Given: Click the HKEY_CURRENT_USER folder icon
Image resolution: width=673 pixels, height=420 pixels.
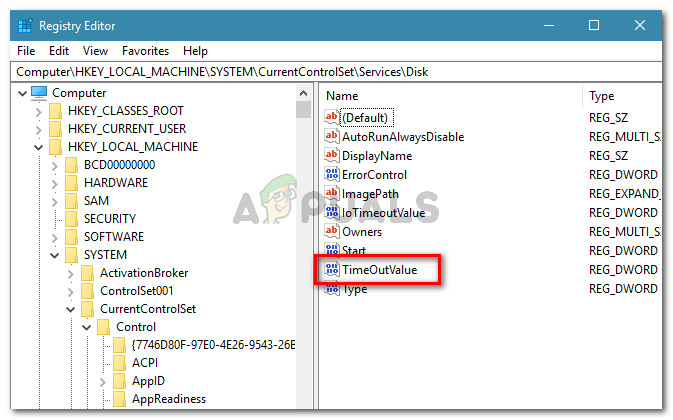Looking at the screenshot, I should coord(56,129).
